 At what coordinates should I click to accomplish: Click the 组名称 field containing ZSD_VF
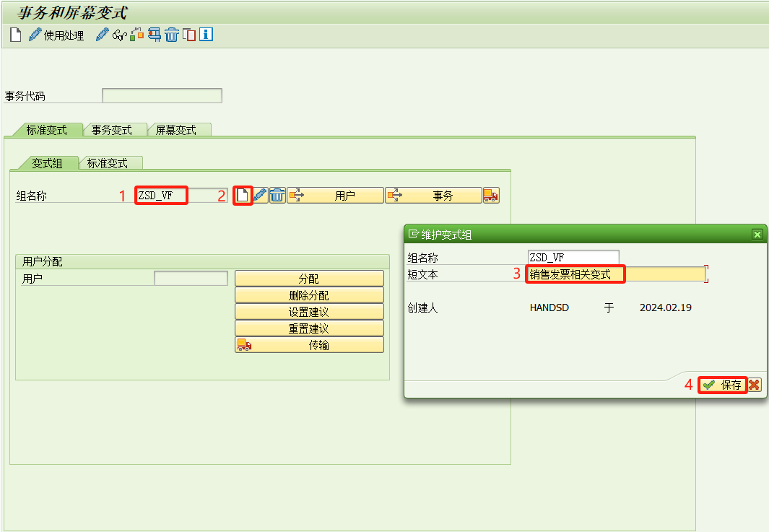(181, 195)
